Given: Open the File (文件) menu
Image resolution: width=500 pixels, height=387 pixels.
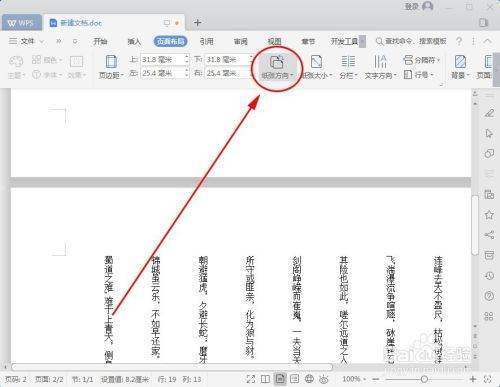Looking at the screenshot, I should coord(26,41).
